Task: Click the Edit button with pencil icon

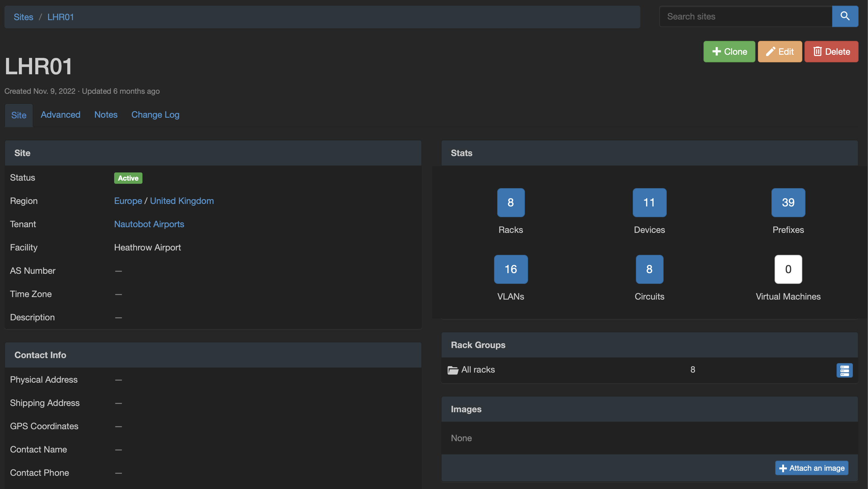Action: pos(780,52)
